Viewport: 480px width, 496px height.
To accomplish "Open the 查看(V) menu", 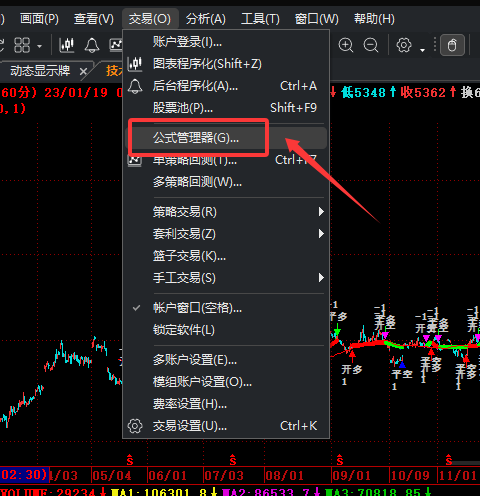I will point(94,19).
